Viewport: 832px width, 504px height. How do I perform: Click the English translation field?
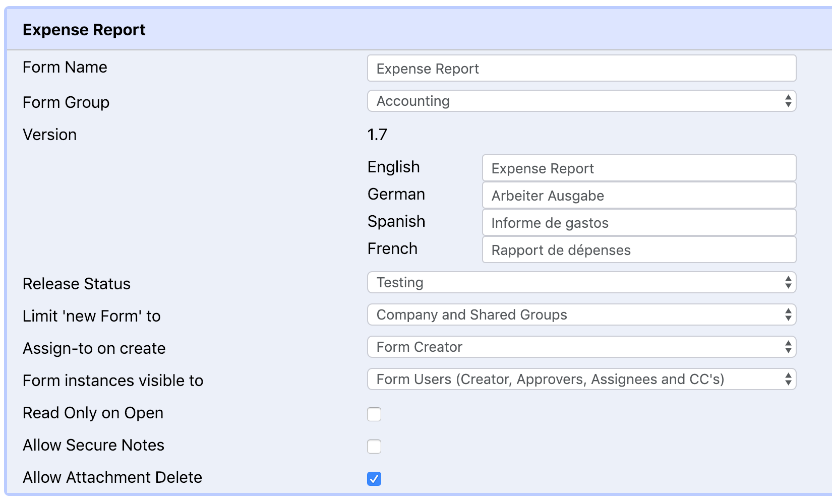pos(638,168)
